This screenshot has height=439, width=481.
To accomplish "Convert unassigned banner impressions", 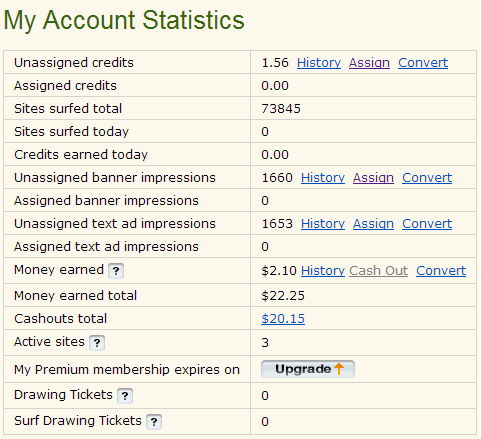I will point(427,178).
